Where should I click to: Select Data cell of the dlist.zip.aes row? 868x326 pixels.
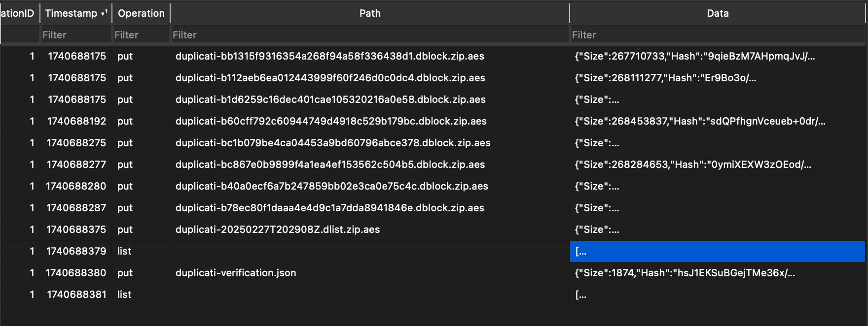click(718, 229)
